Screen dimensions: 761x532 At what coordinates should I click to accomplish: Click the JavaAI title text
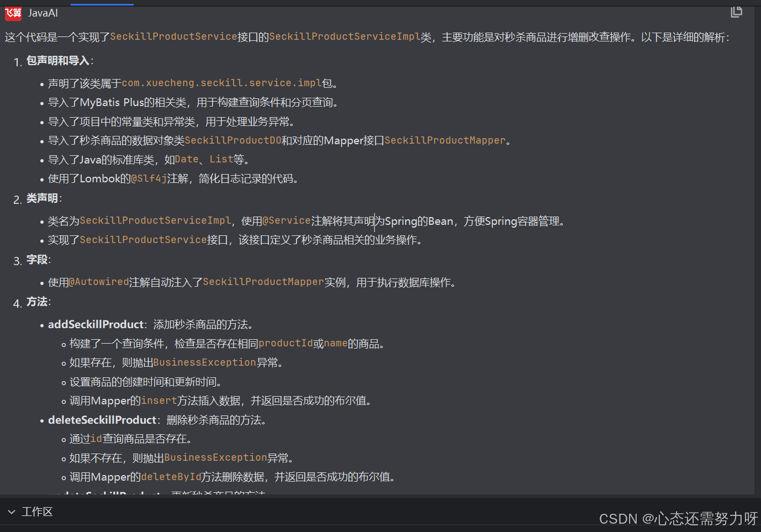(43, 13)
